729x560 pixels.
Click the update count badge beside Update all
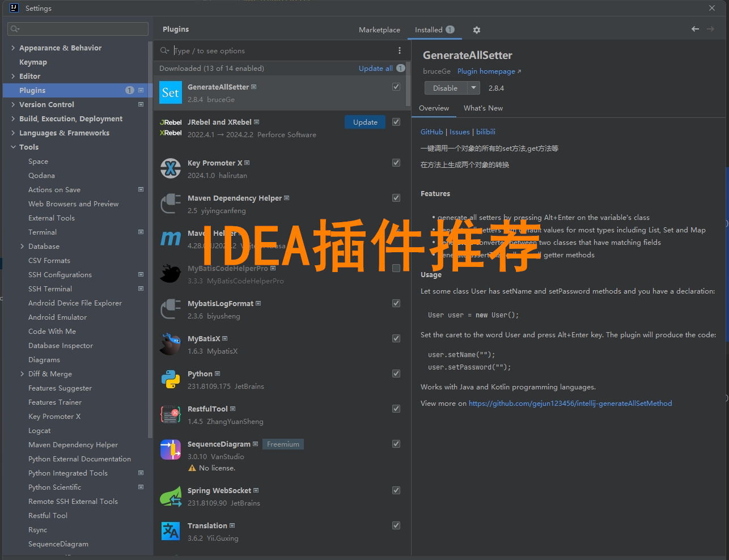coord(401,68)
